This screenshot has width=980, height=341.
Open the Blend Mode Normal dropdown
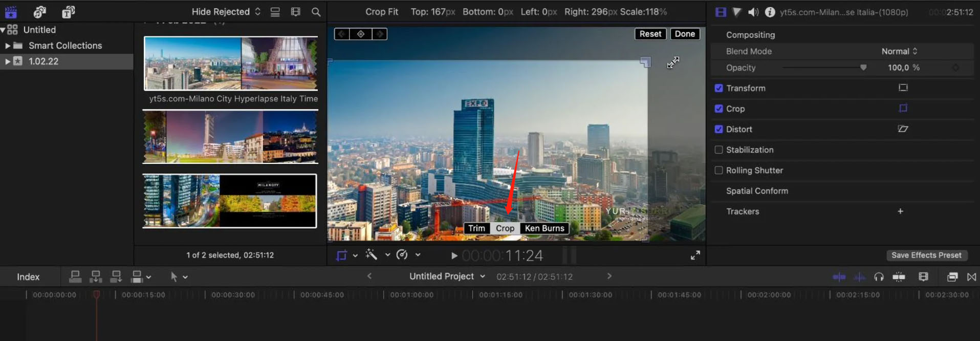899,51
